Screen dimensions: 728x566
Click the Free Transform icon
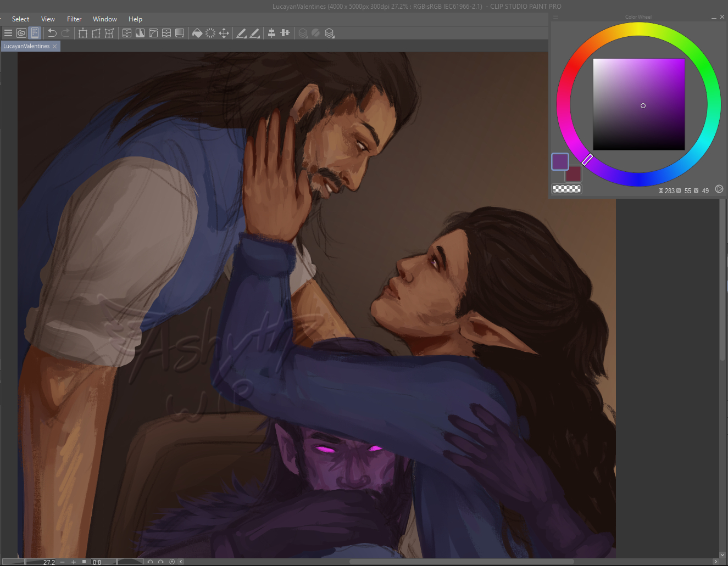(x=96, y=33)
